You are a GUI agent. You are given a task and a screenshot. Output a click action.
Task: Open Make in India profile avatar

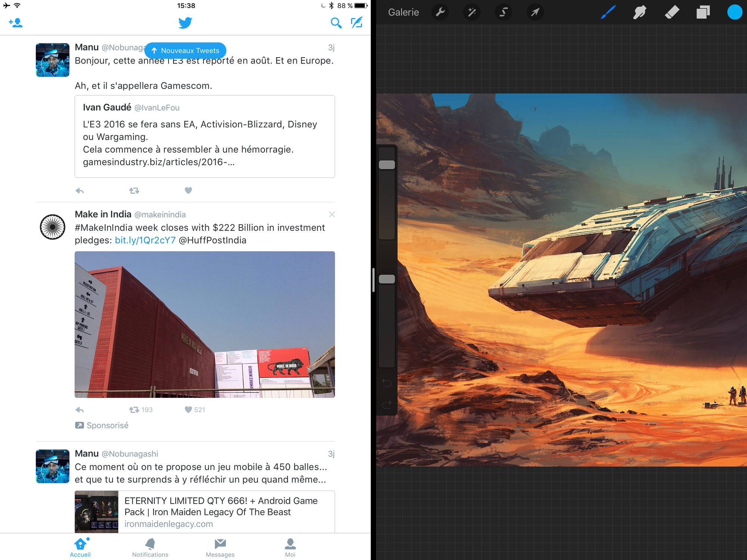tap(53, 227)
